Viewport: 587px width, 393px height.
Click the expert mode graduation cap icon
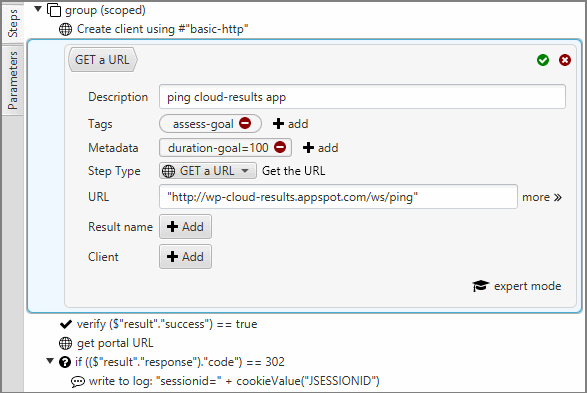click(x=481, y=286)
